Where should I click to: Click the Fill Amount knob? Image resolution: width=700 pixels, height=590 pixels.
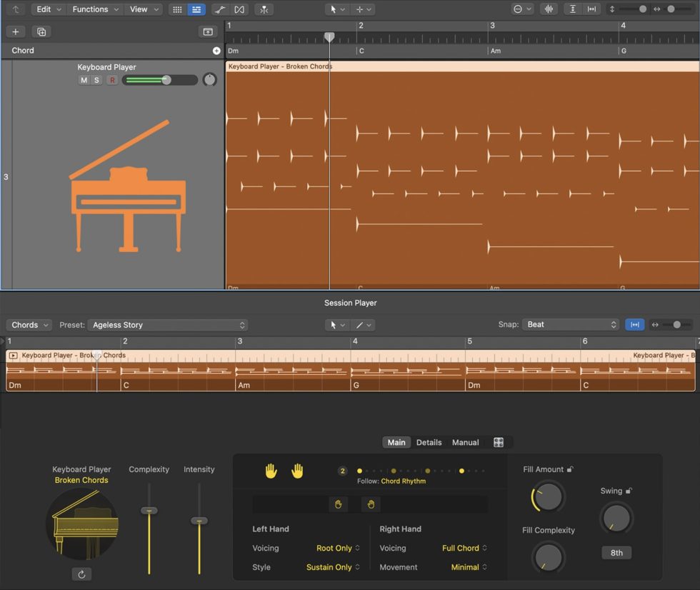[548, 497]
